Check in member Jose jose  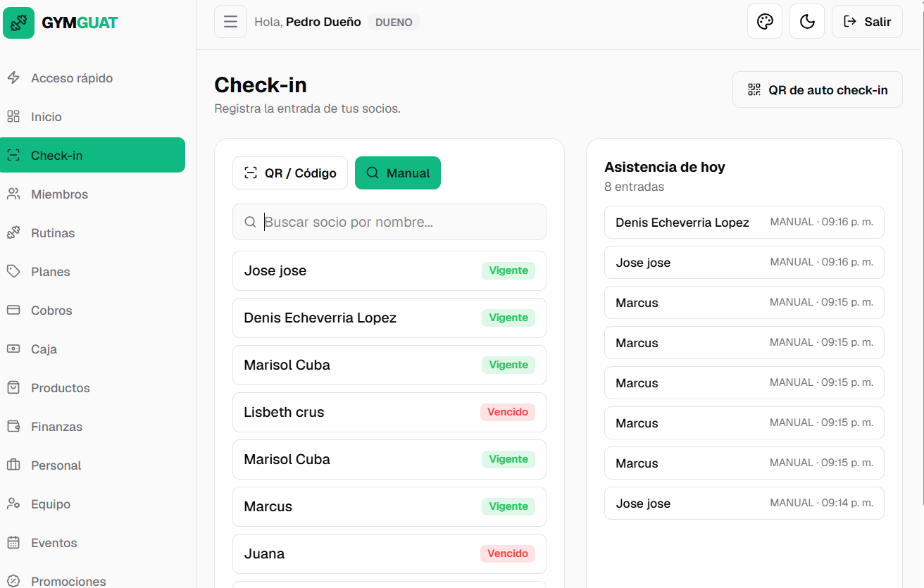click(389, 270)
